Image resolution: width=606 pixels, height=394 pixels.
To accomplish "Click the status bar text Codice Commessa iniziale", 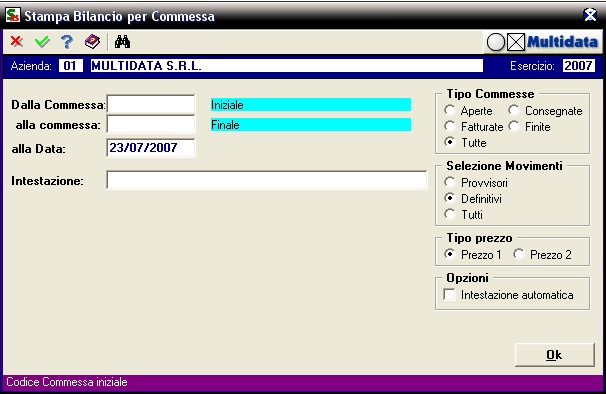I will point(67,382).
